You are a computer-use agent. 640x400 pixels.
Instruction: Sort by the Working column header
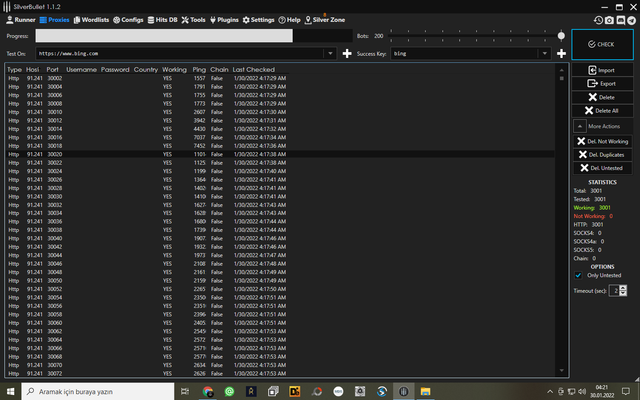click(174, 70)
